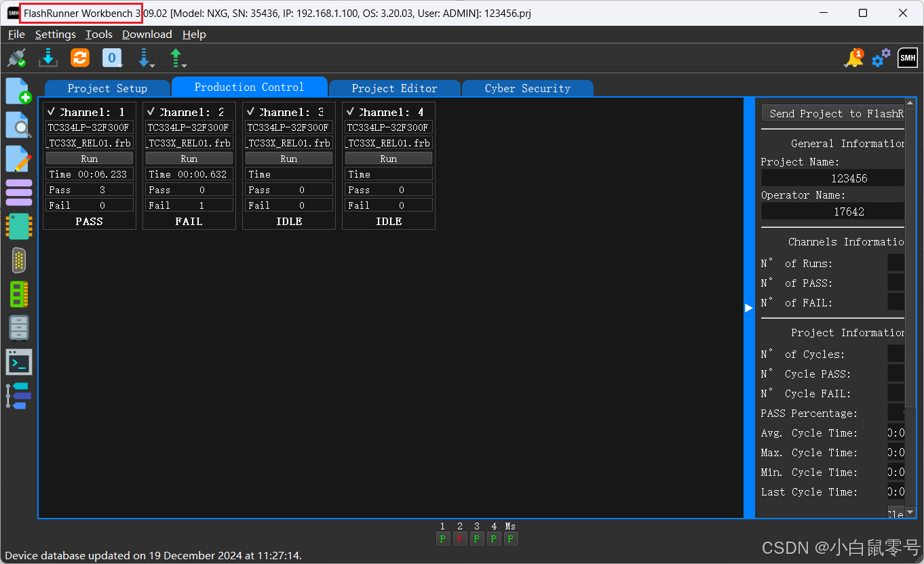Click the Project Name field showing 123456

[x=833, y=178]
